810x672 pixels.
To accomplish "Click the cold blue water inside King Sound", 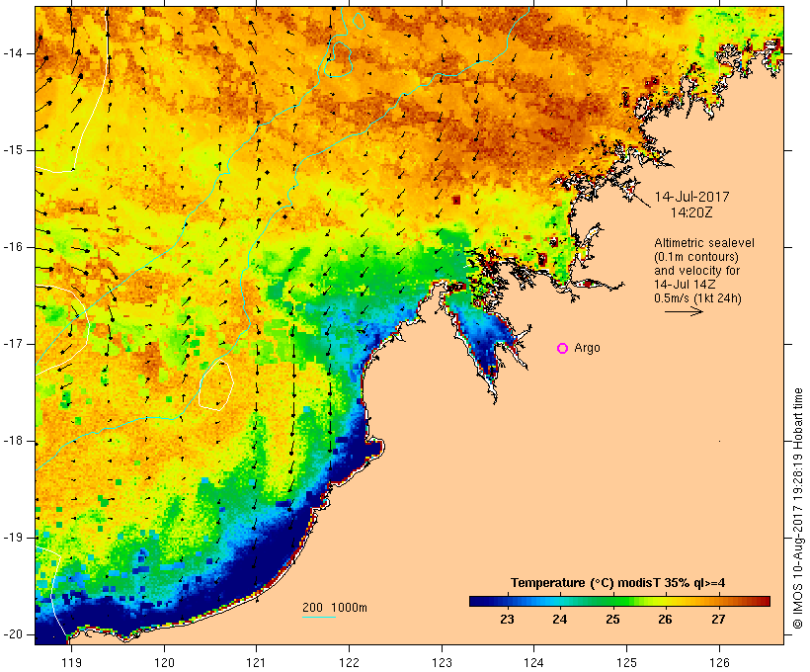I will [x=483, y=339].
